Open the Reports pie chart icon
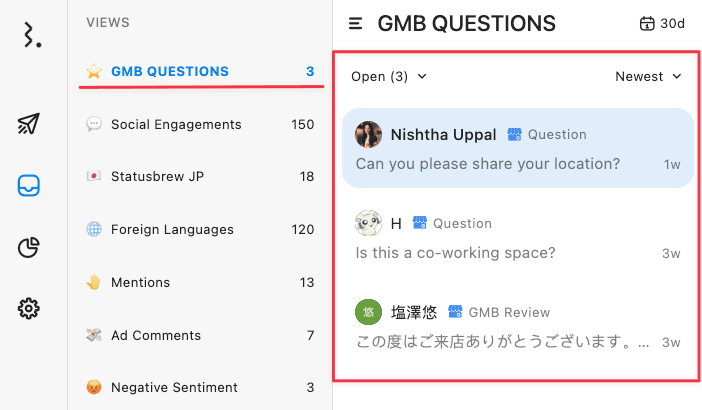 tap(29, 248)
